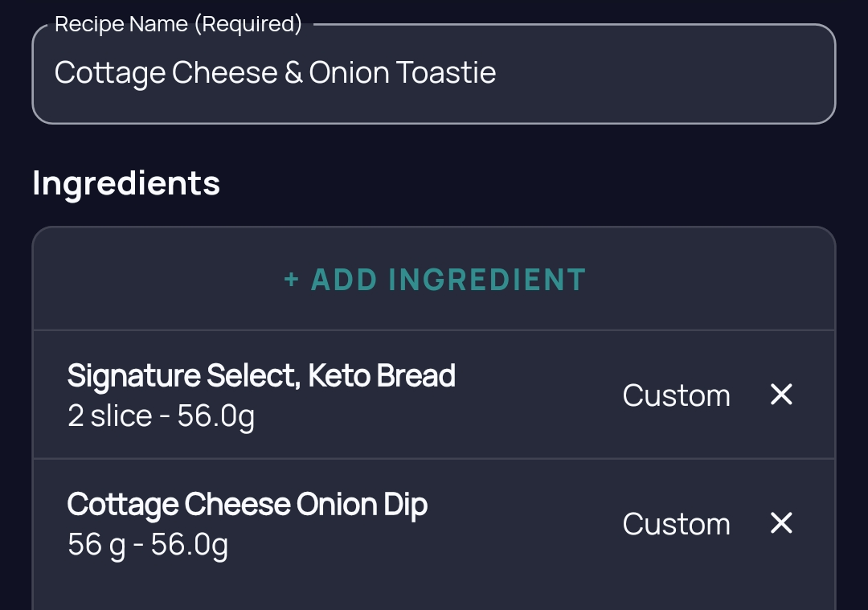
Task: Focus the Recipe Name input field
Action: 434,74
